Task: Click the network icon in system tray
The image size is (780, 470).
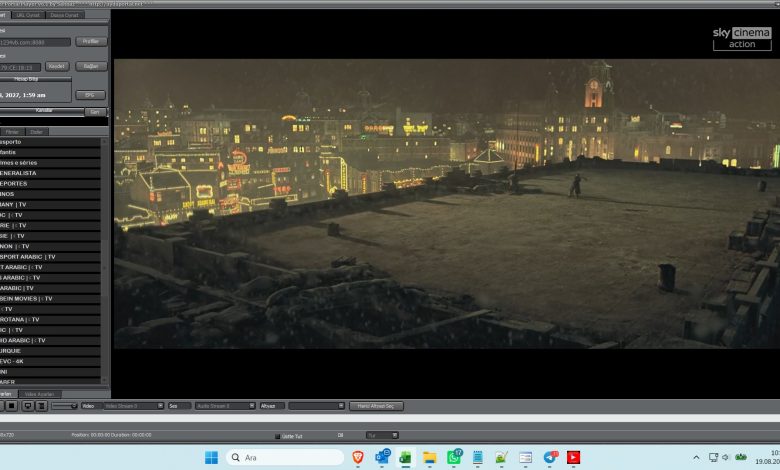Action: (x=713, y=458)
